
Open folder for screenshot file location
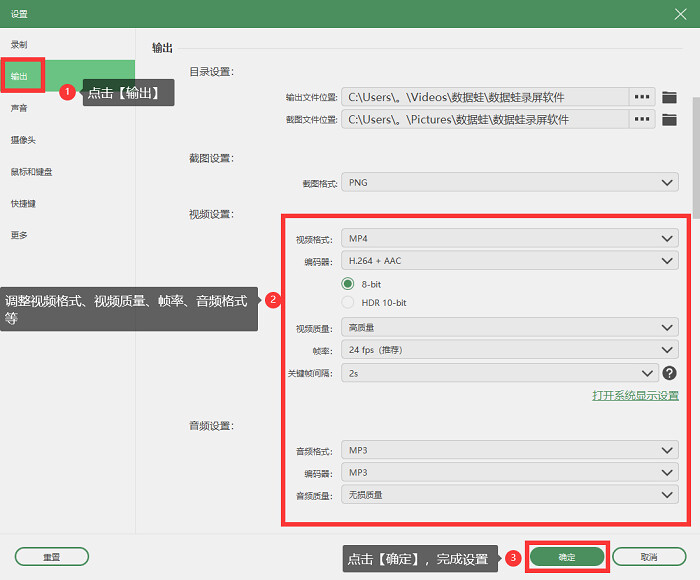point(669,119)
